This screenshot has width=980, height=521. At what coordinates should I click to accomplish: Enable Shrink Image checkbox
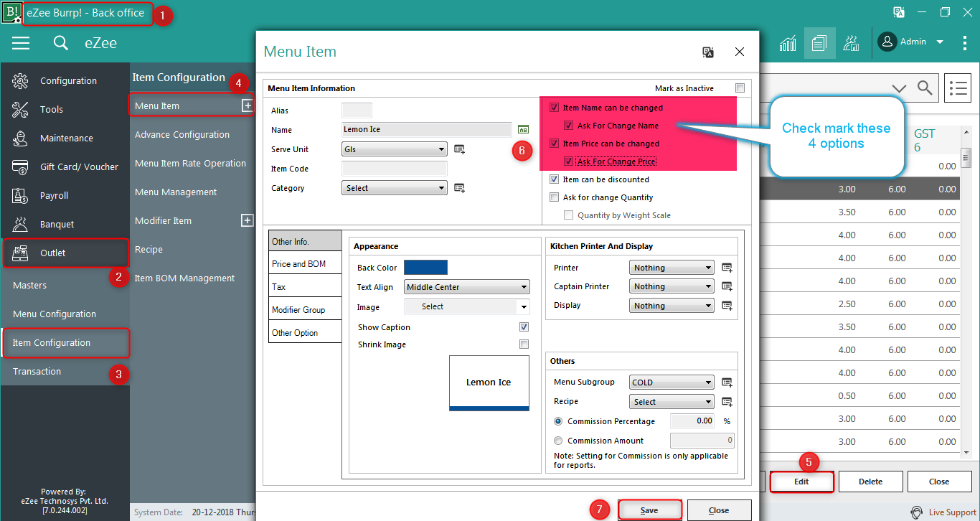tap(524, 344)
